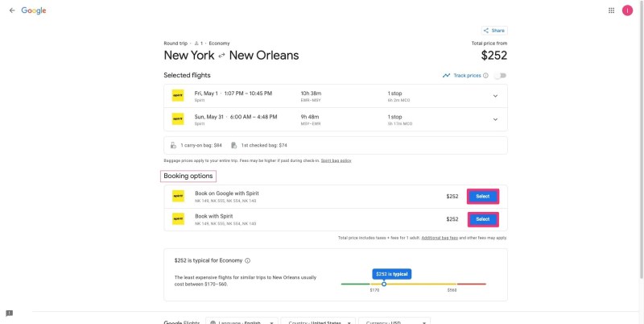Click the feedback icon at bottom left

click(10, 314)
